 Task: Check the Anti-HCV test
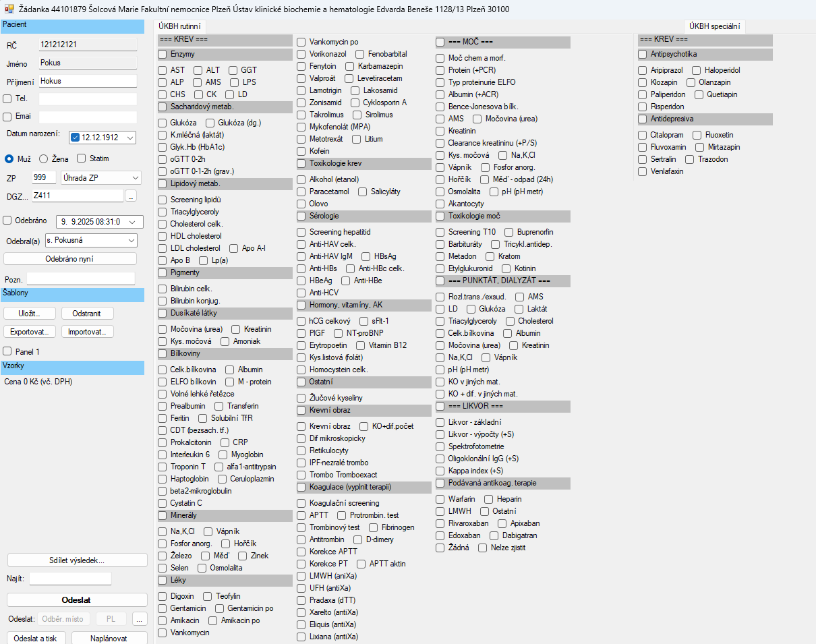[x=301, y=293]
